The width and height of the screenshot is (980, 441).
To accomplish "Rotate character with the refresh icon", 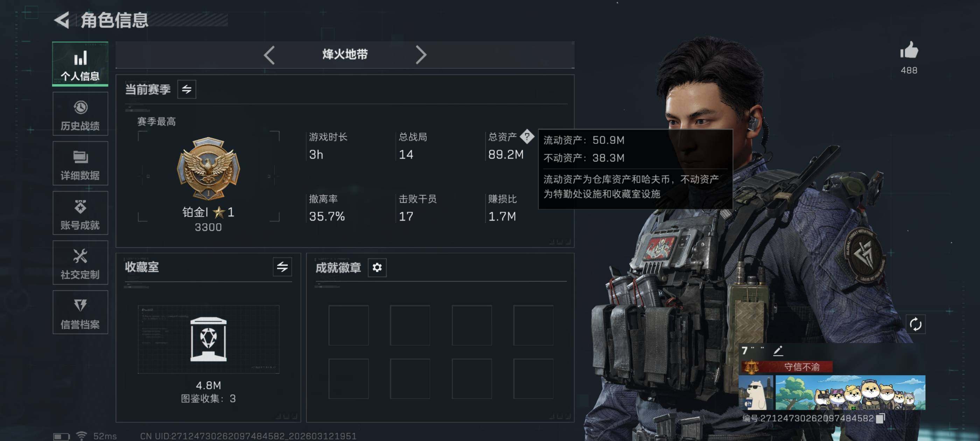I will pos(915,324).
